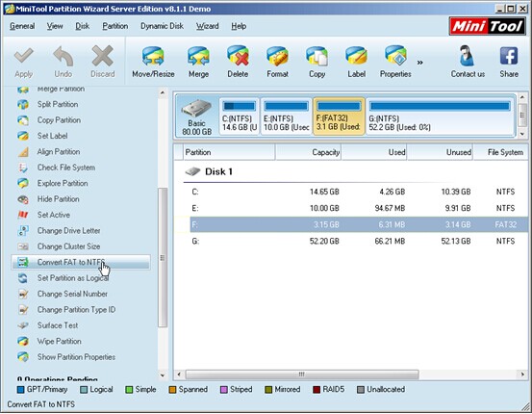Open the Wizard menu
Viewport: 532px width, 414px height.
click(207, 26)
